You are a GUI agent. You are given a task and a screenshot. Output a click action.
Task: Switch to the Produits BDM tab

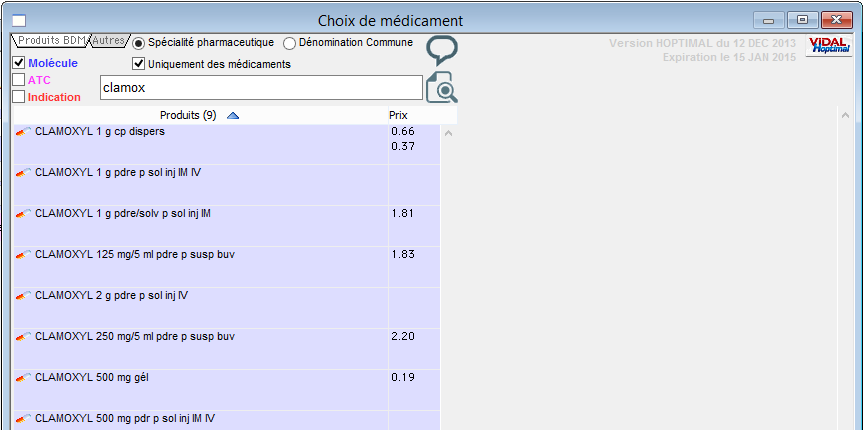coord(51,41)
